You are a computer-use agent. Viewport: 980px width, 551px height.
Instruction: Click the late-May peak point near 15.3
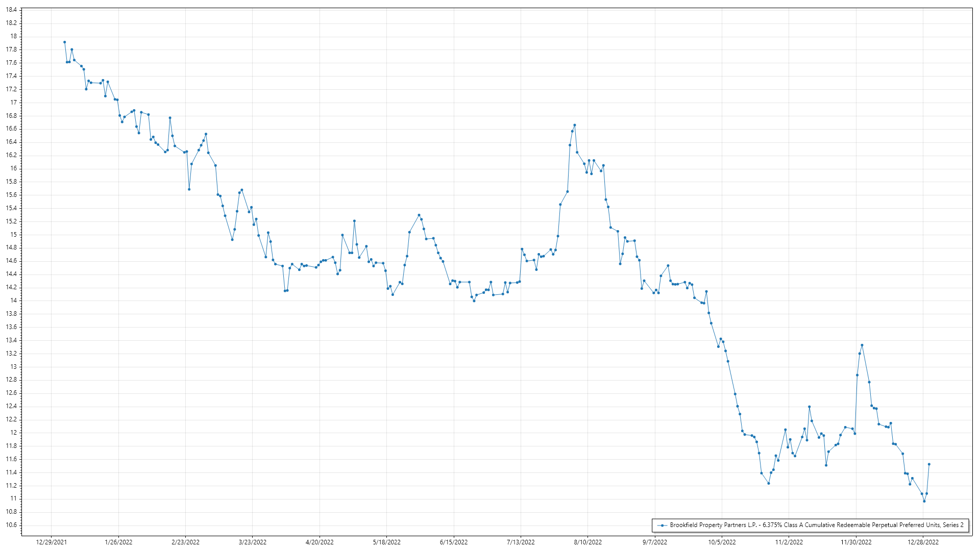[419, 215]
